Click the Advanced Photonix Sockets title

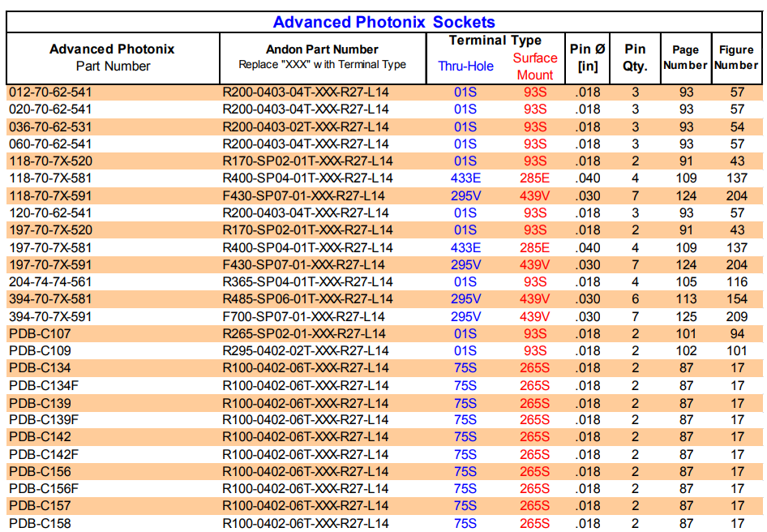pos(383,22)
